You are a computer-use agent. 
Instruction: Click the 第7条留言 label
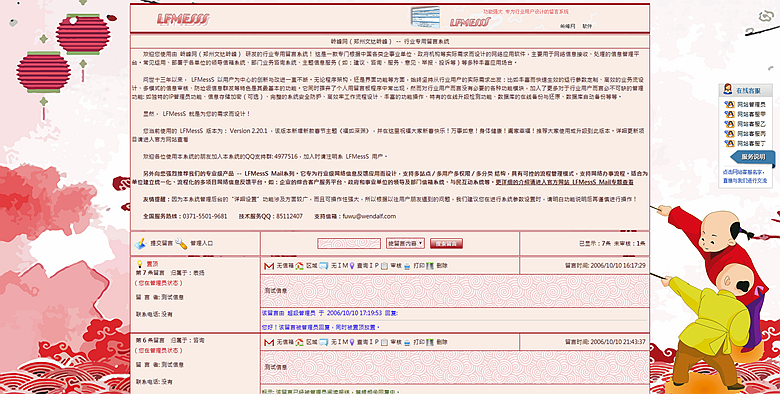click(x=150, y=273)
